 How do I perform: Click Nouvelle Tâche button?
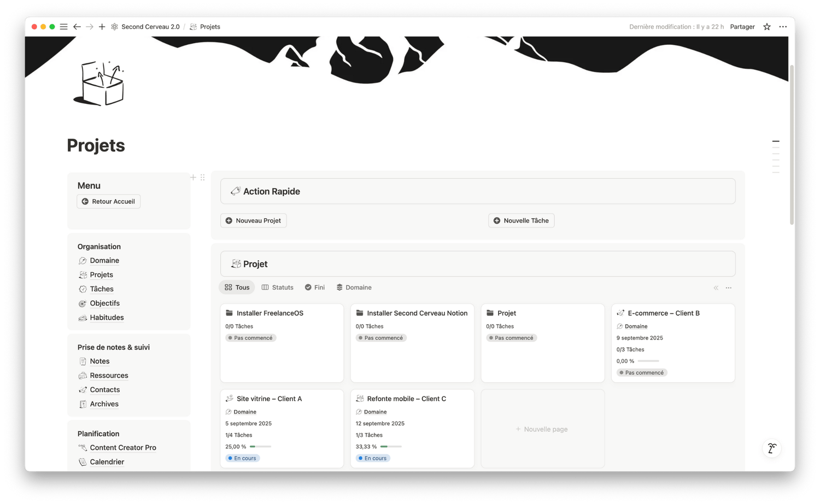pyautogui.click(x=522, y=220)
